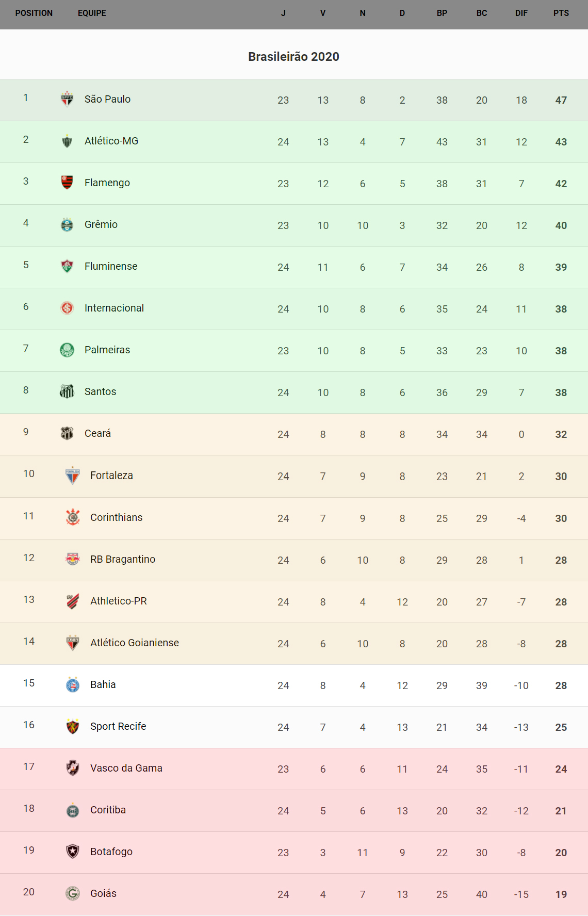Click the Bahia club crest
This screenshot has height=916, width=588.
click(73, 685)
